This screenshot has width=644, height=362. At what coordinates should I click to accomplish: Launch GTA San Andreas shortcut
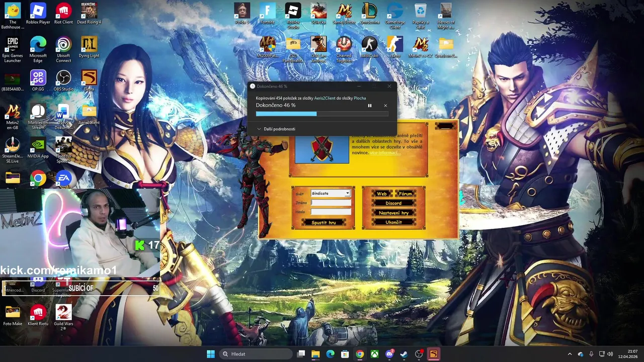pos(318,50)
